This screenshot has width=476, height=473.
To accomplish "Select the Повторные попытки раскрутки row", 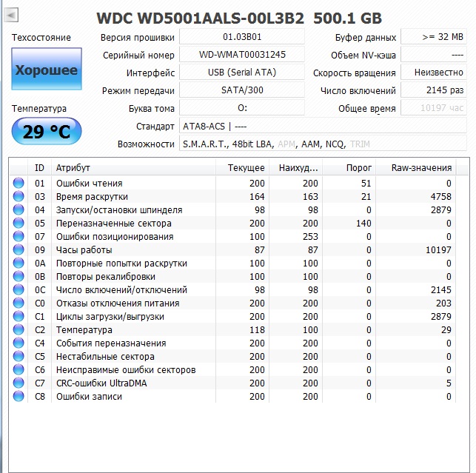I will tap(232, 264).
